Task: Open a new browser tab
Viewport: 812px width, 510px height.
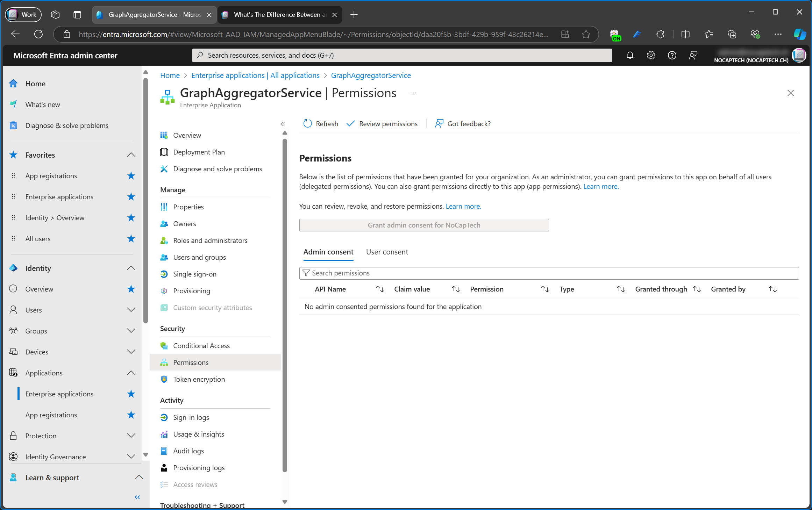Action: 354,14
